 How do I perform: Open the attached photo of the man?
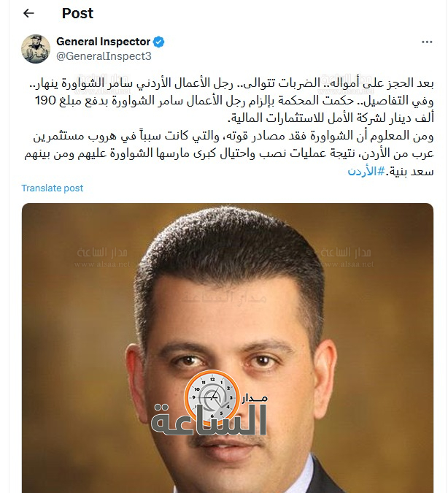tap(228, 348)
